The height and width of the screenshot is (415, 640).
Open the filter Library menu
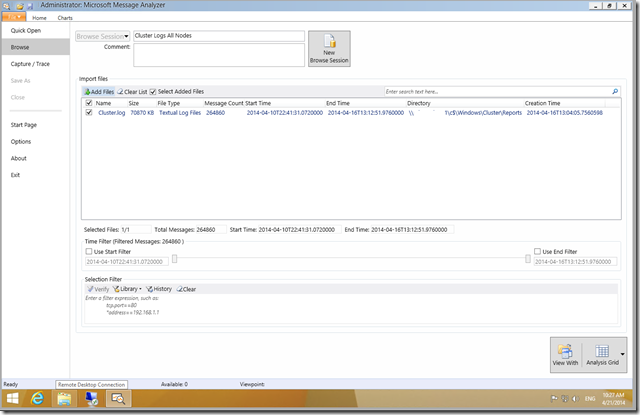point(127,289)
